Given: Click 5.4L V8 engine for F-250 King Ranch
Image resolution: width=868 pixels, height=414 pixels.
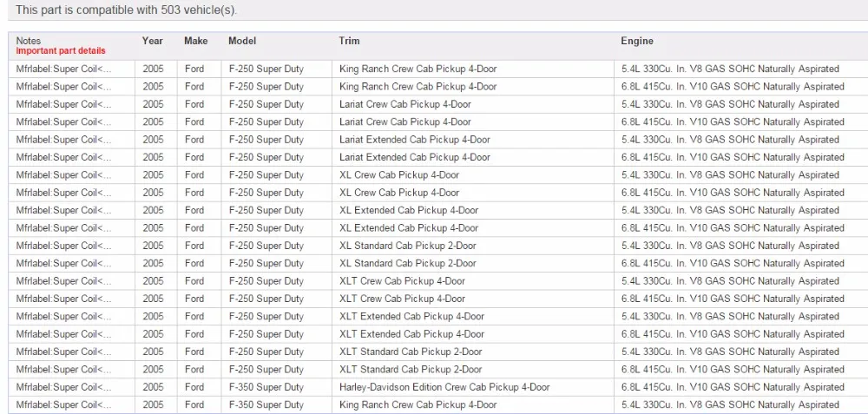Looking at the screenshot, I should tap(730, 69).
